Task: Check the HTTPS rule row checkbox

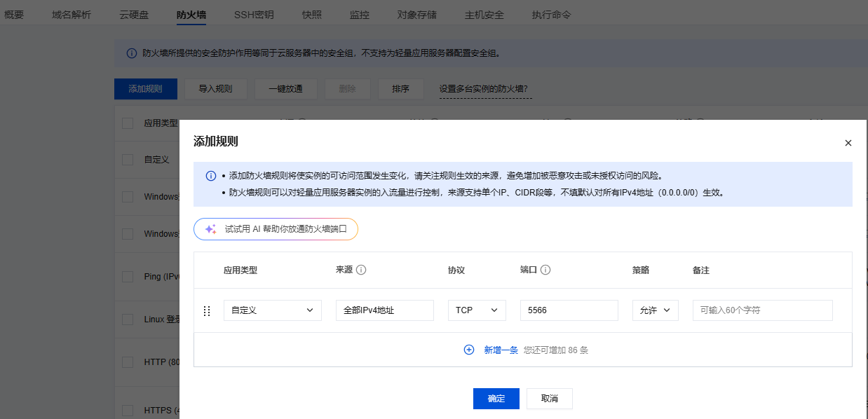Action: click(128, 410)
